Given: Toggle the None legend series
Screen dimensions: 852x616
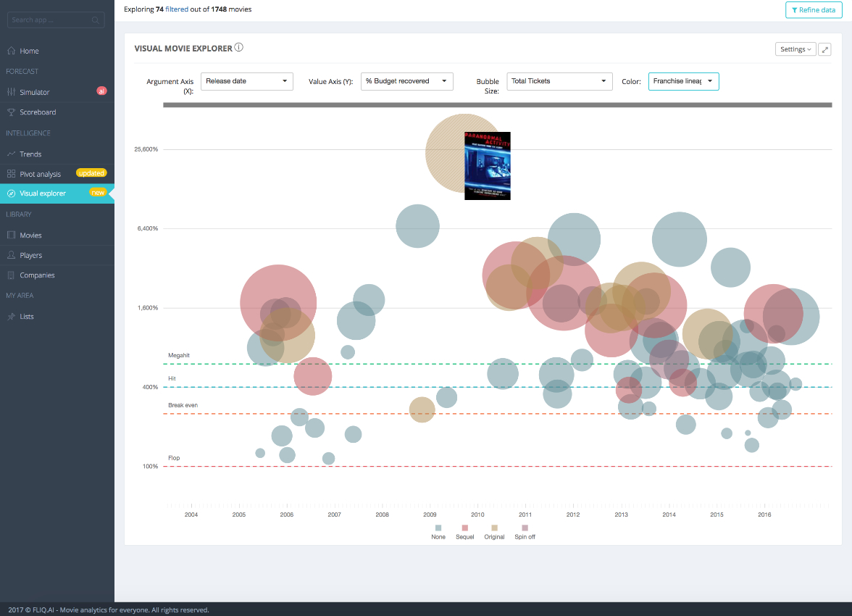Looking at the screenshot, I should click(438, 532).
